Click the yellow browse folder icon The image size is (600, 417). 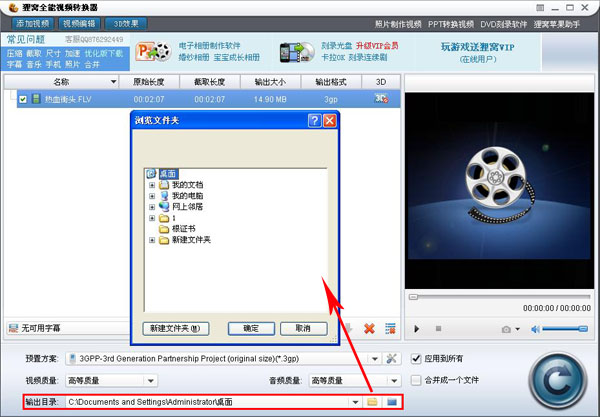372,402
